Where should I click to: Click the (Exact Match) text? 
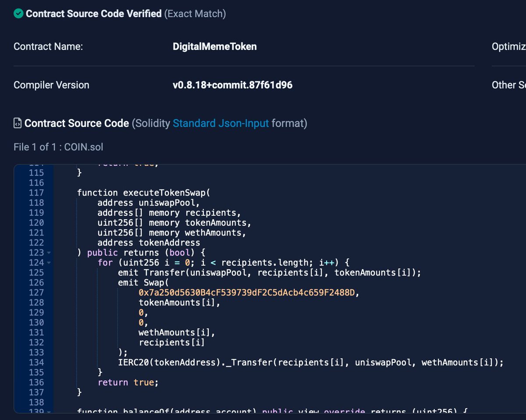[x=195, y=14]
